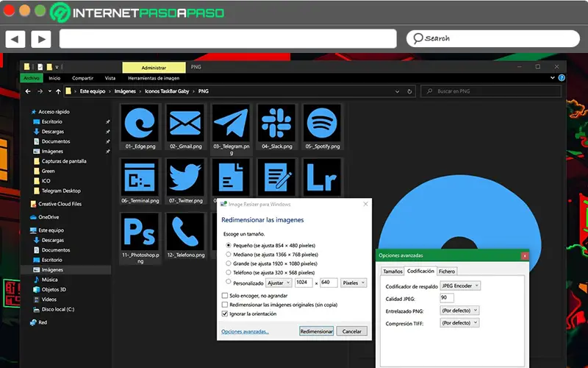Click the custom width field 1024

pyautogui.click(x=304, y=283)
